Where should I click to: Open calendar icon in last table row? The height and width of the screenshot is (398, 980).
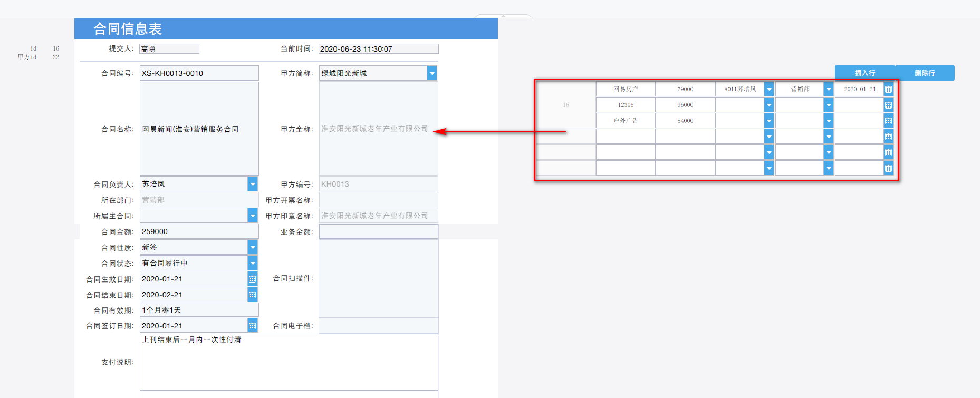pos(889,168)
